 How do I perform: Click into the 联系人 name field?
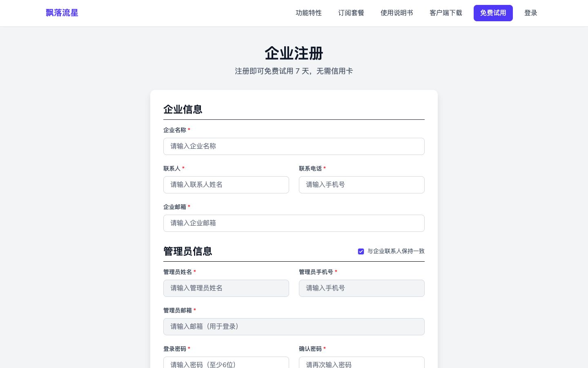point(226,185)
